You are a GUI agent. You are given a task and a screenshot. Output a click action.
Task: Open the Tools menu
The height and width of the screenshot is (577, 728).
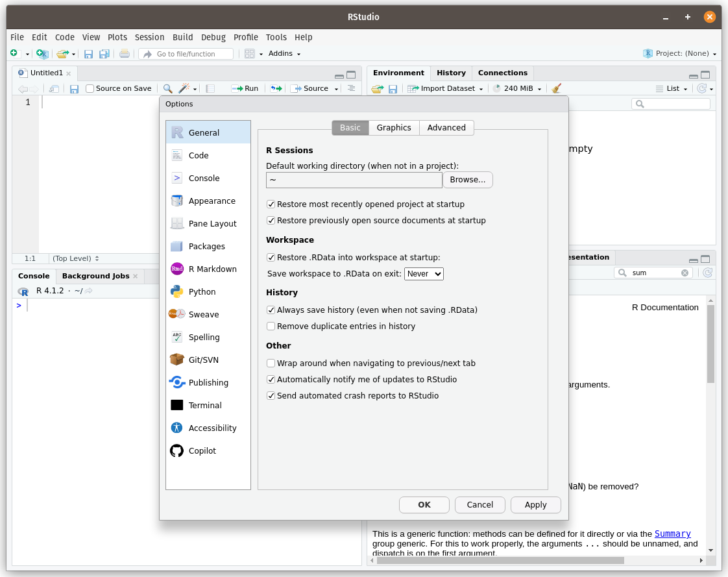(x=276, y=38)
